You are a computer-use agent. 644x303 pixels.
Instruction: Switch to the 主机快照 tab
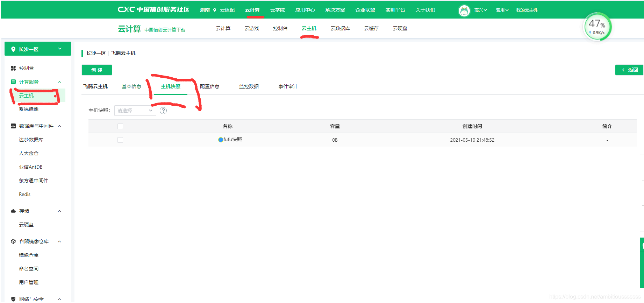pos(171,86)
